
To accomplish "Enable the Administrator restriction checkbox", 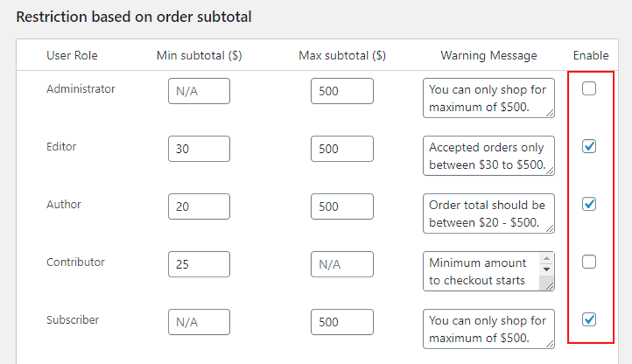I will tap(589, 89).
